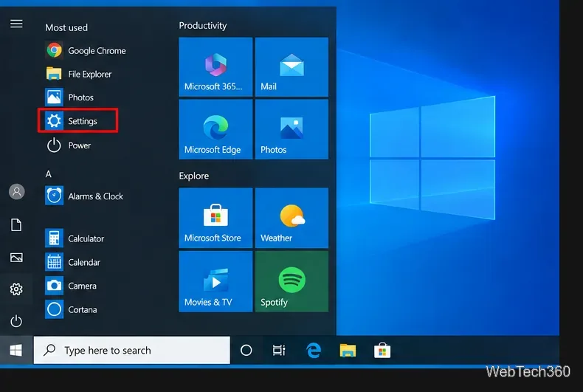Launch File Explorer from Most used list
Viewport: 583px width, 392px height.
(79, 74)
